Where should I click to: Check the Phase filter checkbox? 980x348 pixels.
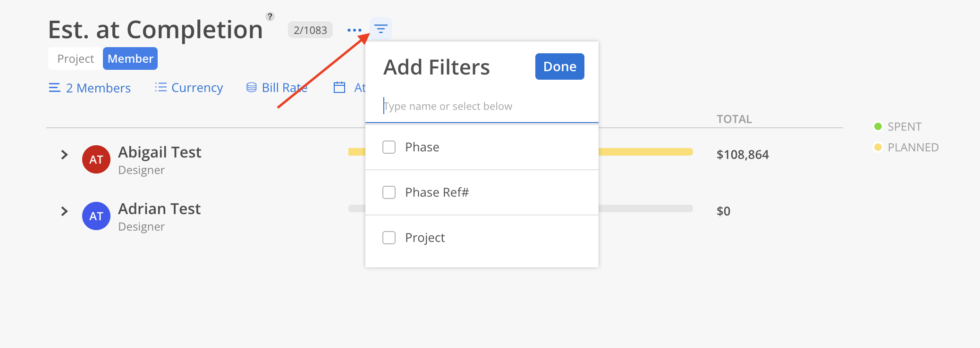(x=389, y=147)
